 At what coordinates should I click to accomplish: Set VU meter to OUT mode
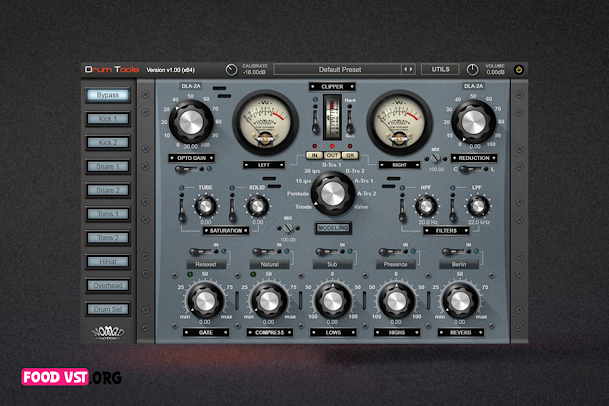pyautogui.click(x=332, y=155)
